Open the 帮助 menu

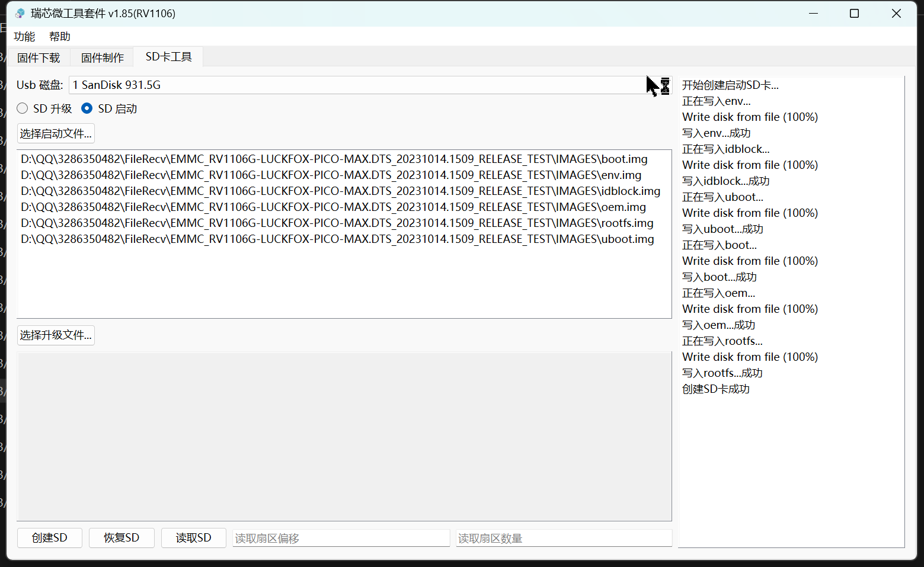tap(60, 37)
